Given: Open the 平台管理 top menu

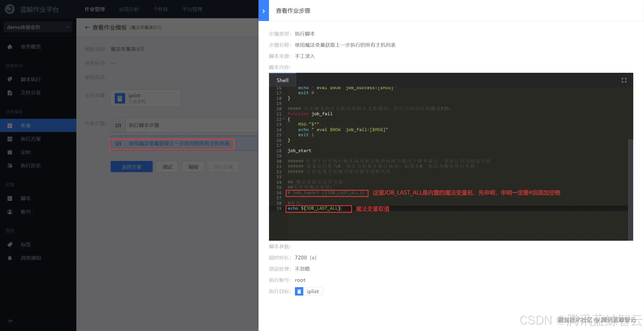Looking at the screenshot, I should tap(192, 9).
